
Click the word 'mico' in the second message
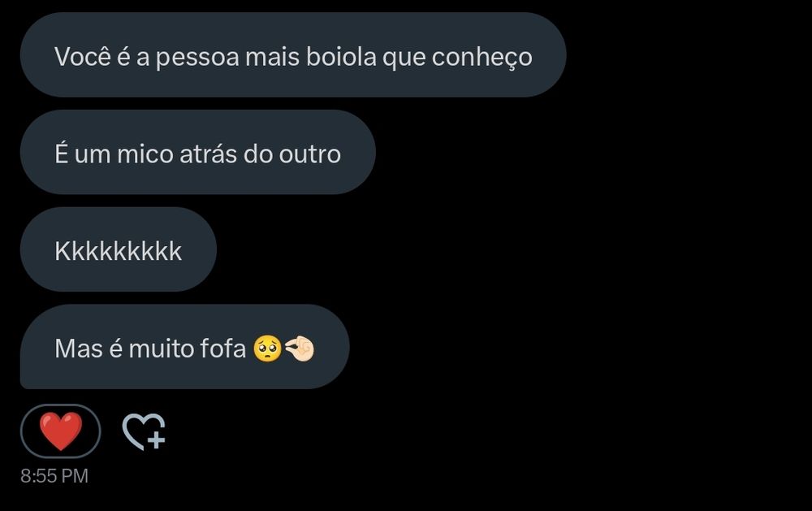point(145,154)
